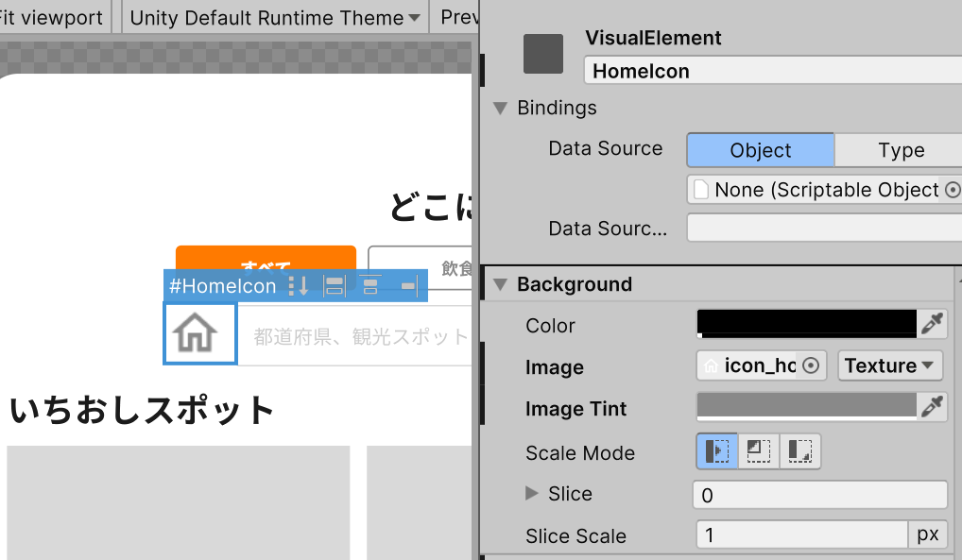Open object picker for the Image field
The width and height of the screenshot is (962, 560).
811,366
